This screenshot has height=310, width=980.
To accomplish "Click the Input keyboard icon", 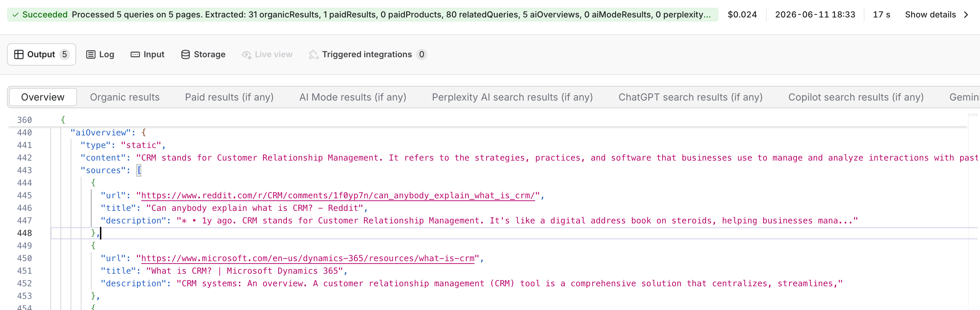I will [135, 54].
